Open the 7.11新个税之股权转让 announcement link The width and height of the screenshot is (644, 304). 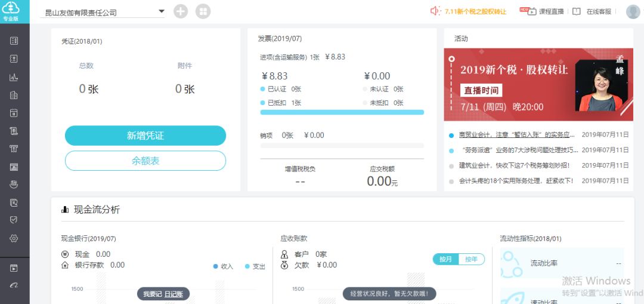[475, 11]
